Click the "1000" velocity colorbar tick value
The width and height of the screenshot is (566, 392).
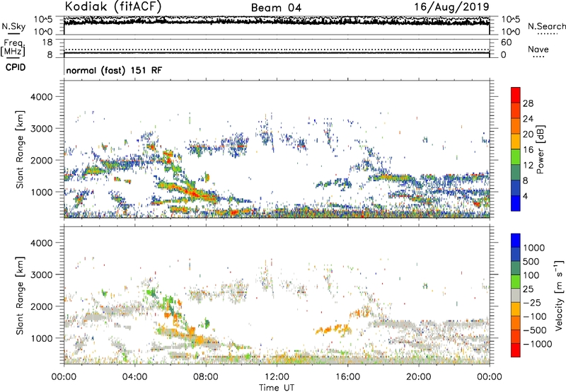click(x=534, y=248)
